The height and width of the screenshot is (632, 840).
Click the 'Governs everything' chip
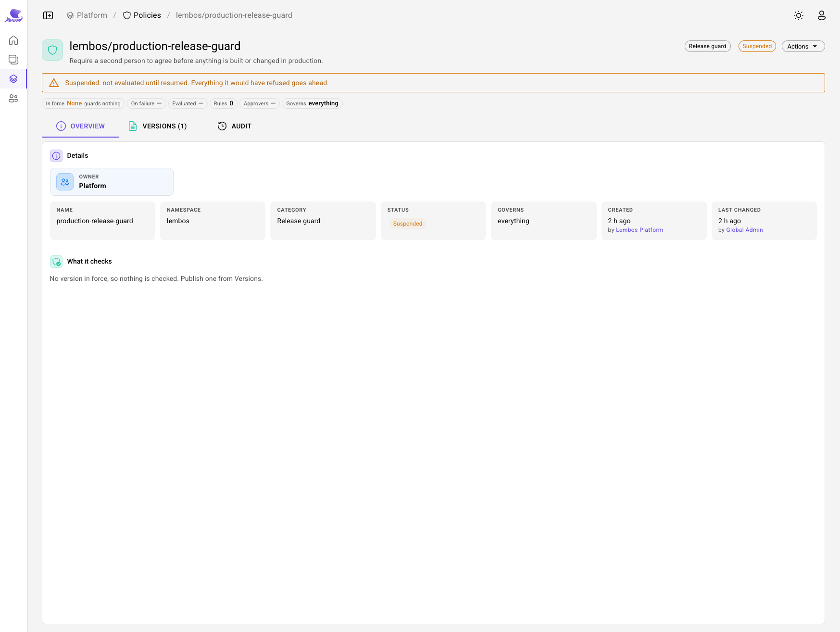coord(312,103)
